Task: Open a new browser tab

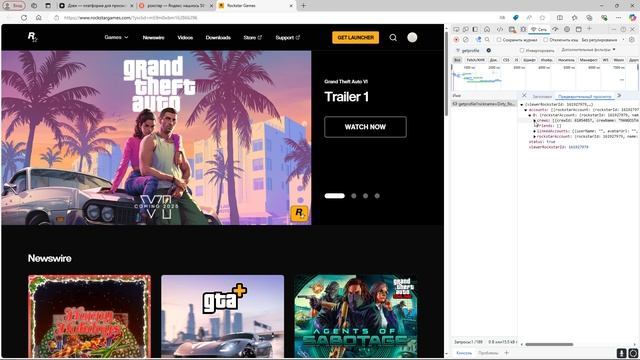Action: (303, 6)
